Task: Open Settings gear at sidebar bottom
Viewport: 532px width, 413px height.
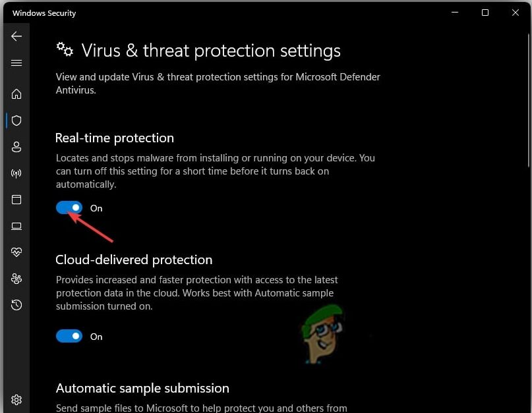Action: tap(16, 399)
